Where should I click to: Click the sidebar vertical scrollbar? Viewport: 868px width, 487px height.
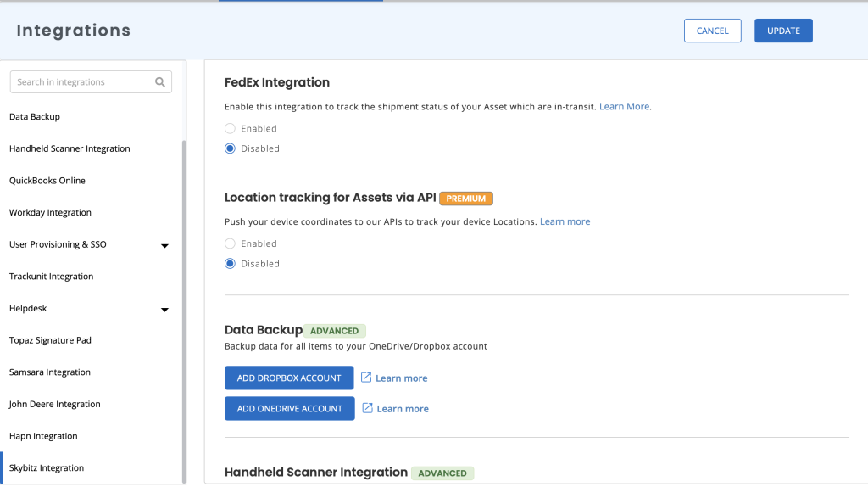coord(184,311)
